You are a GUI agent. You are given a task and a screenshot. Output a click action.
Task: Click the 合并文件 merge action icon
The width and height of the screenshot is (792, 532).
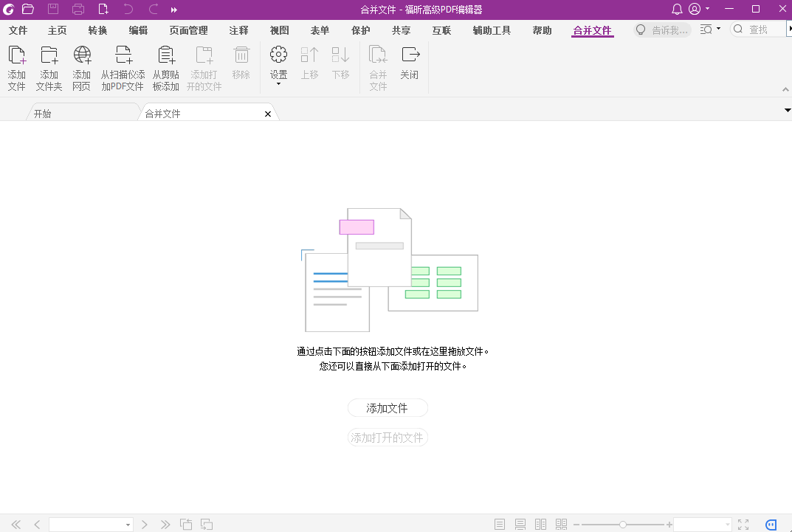tap(377, 67)
